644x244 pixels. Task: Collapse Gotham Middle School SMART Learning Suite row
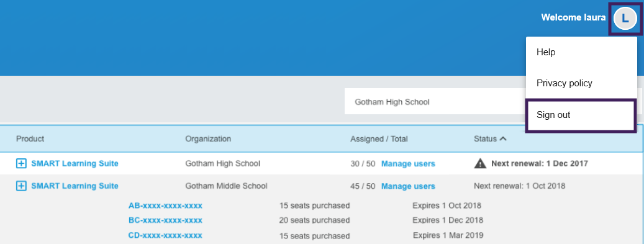[x=21, y=186]
